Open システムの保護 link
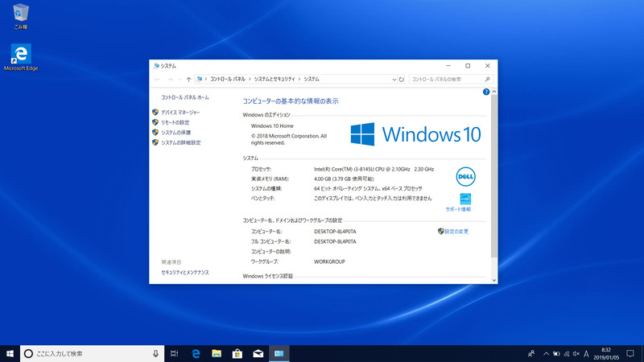 click(175, 133)
